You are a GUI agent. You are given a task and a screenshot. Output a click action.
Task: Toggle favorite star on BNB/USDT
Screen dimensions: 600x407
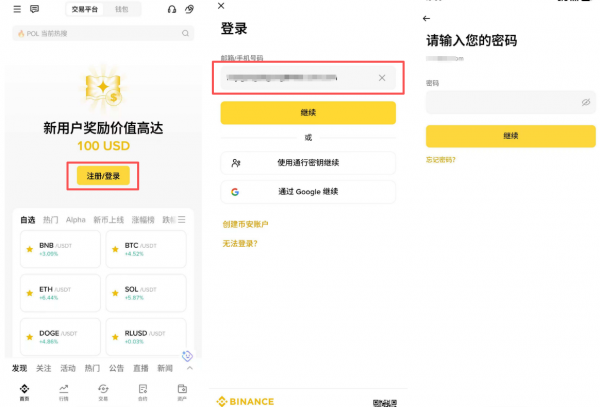point(30,249)
